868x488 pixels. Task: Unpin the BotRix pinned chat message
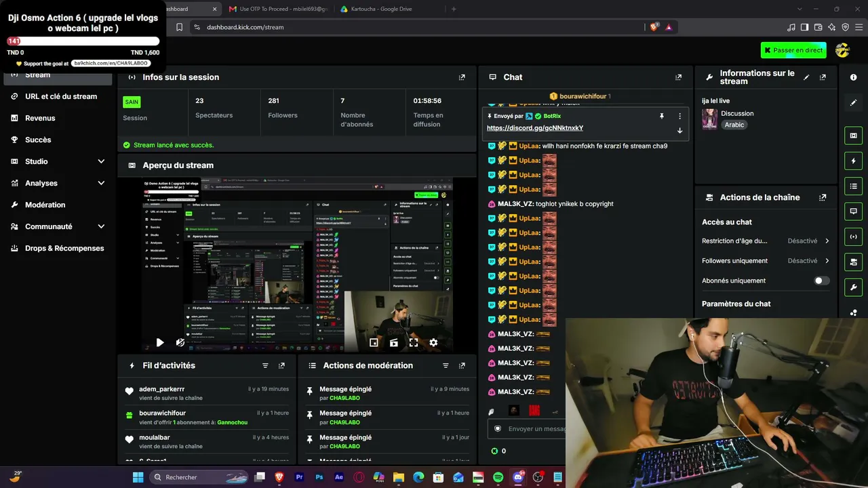point(662,116)
